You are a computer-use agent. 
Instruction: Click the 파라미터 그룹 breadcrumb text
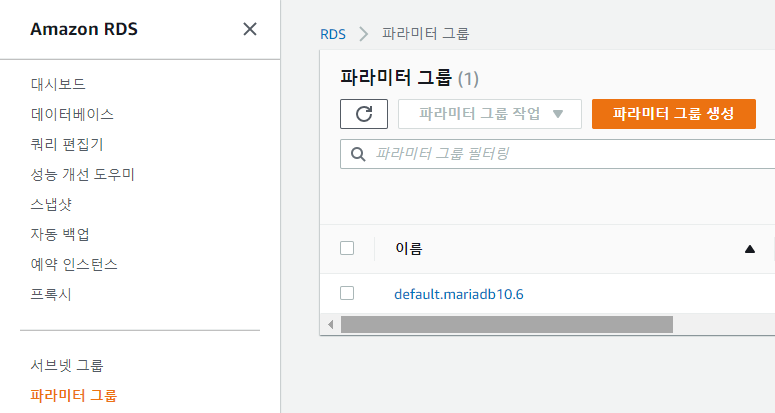425,34
